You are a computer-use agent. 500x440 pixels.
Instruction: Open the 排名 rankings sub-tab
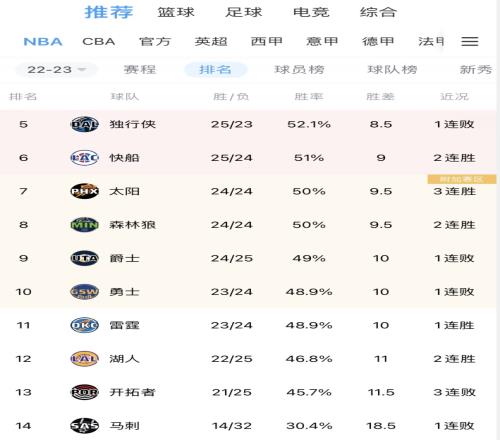[215, 70]
